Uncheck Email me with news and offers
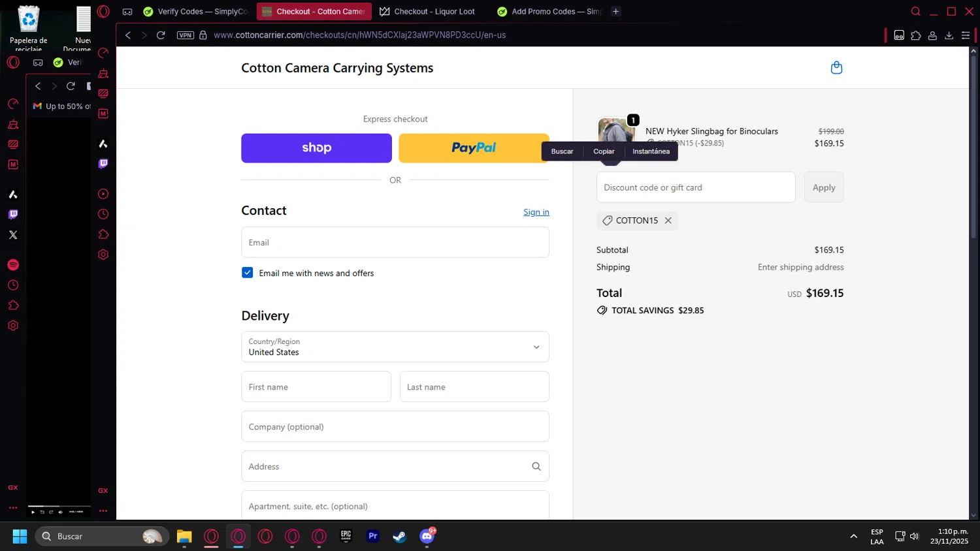Viewport: 980px width, 551px height. tap(247, 273)
